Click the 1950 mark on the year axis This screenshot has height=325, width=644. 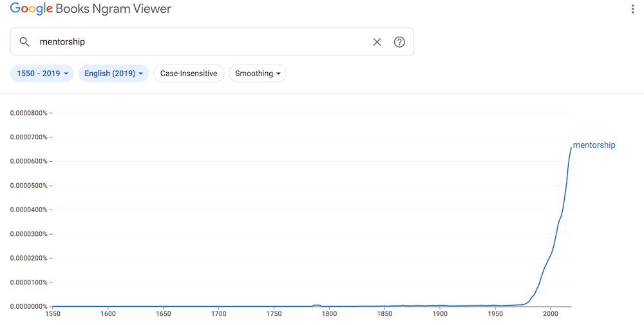[495, 313]
